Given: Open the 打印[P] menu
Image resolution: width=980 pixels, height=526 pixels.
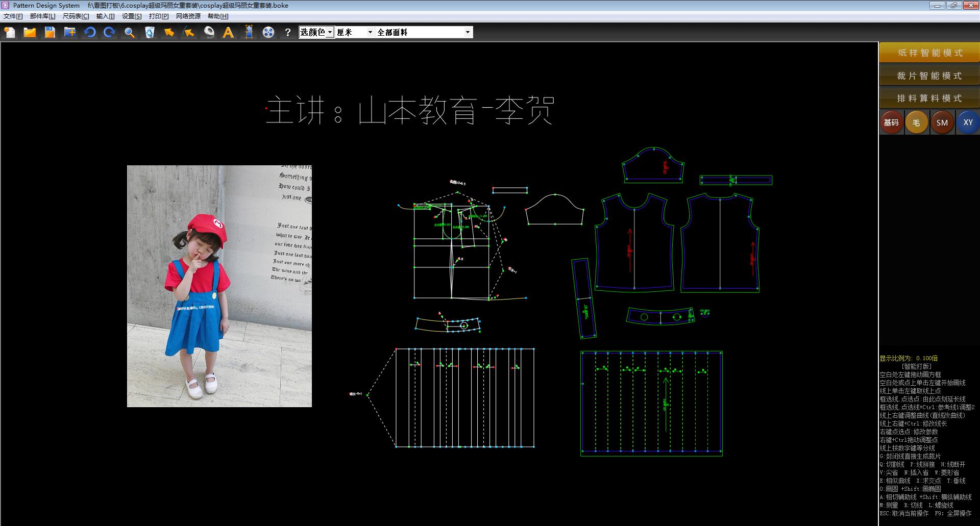Looking at the screenshot, I should pyautogui.click(x=159, y=16).
